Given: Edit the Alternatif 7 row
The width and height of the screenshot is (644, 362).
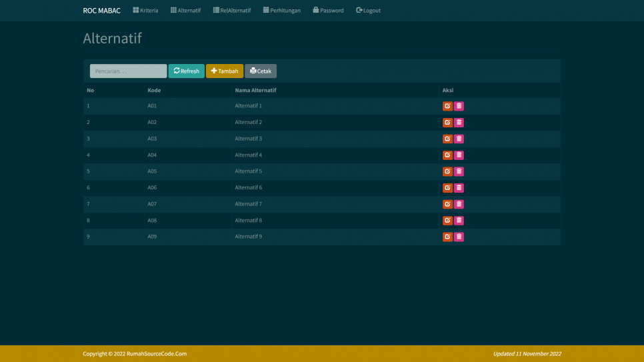Looking at the screenshot, I should pos(447,204).
